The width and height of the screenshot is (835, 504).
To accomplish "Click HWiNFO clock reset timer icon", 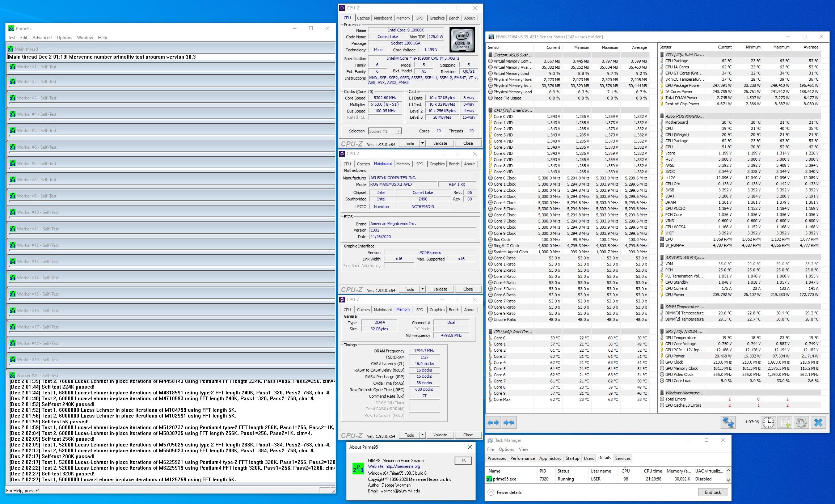I will [x=768, y=422].
